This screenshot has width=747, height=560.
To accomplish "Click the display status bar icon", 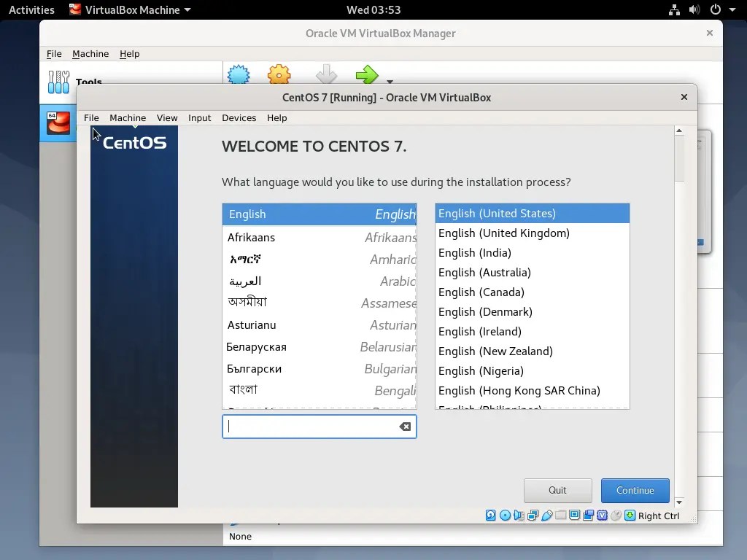I will pos(576,516).
